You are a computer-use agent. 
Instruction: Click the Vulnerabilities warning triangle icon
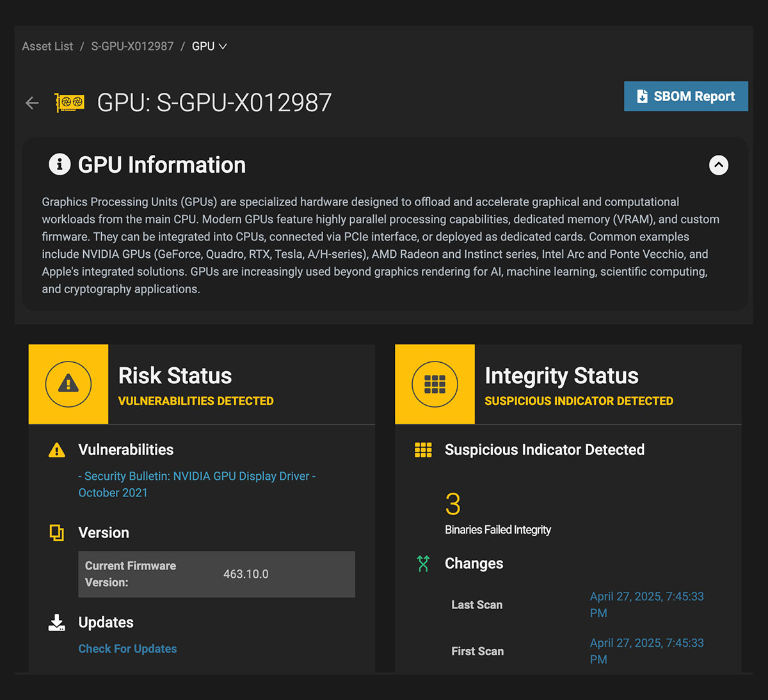click(x=57, y=450)
